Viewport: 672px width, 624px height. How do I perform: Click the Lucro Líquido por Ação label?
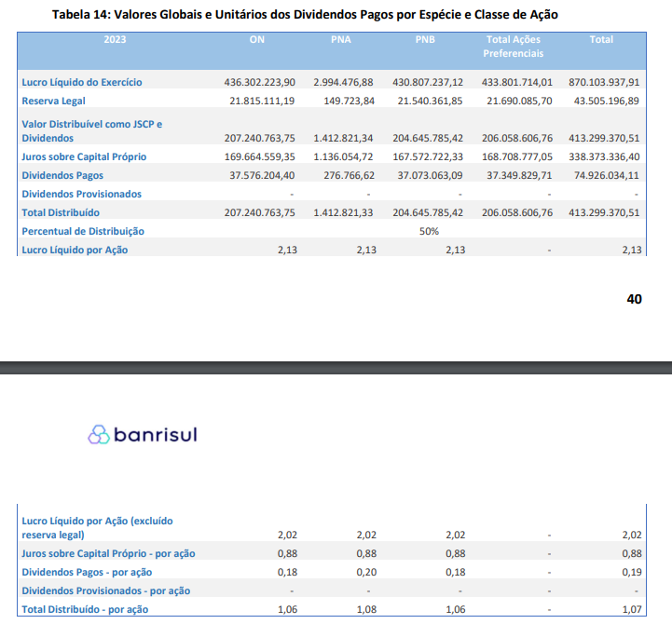75,251
